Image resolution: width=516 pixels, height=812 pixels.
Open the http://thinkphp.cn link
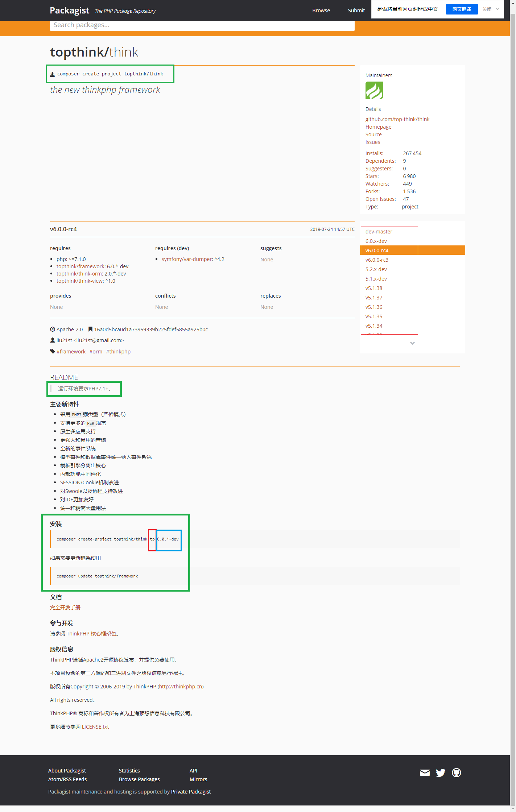click(181, 687)
